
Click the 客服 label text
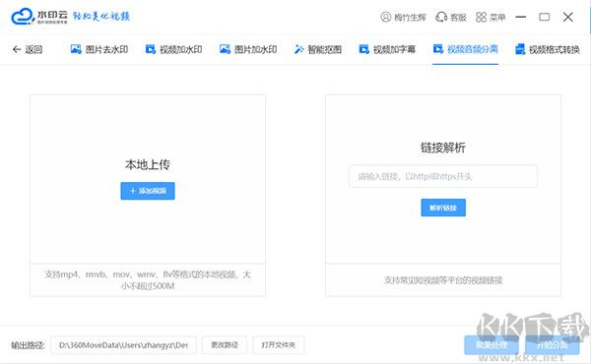459,18
